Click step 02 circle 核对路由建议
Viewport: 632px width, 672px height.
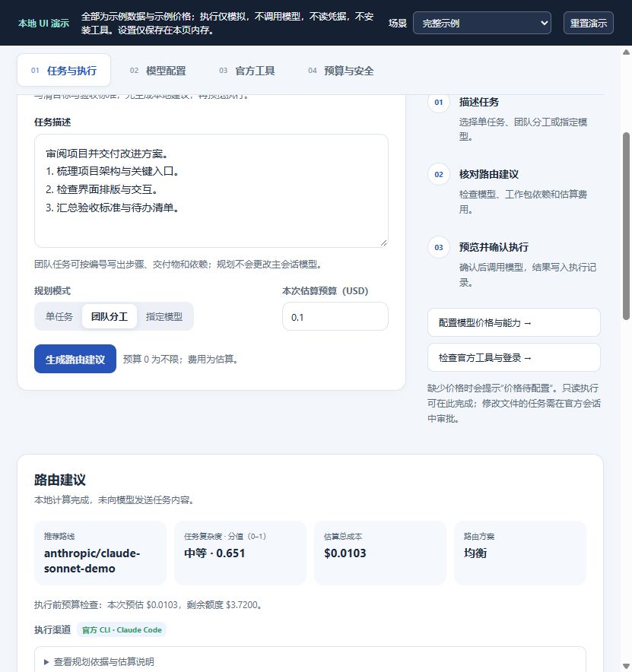[439, 174]
